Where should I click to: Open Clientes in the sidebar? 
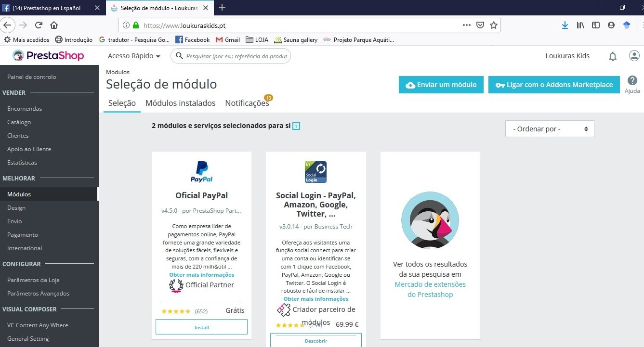18,136
